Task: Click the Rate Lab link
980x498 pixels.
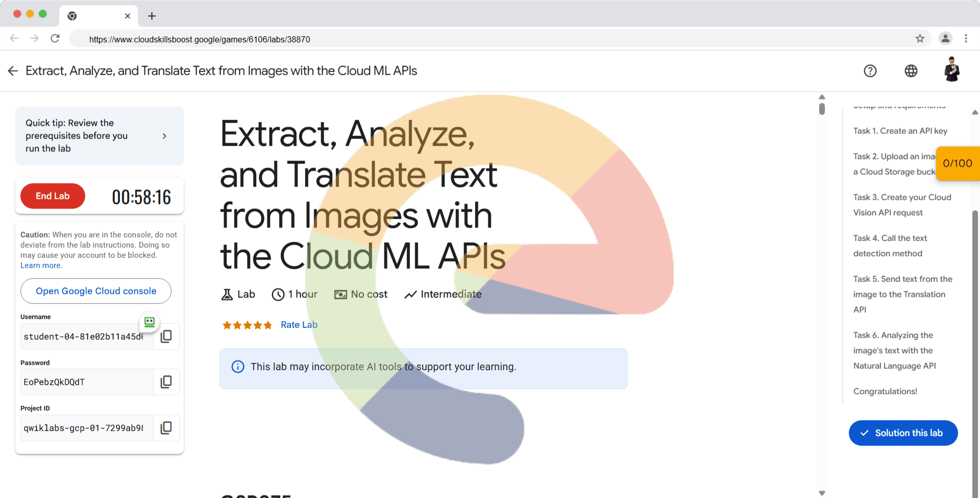Action: 299,325
